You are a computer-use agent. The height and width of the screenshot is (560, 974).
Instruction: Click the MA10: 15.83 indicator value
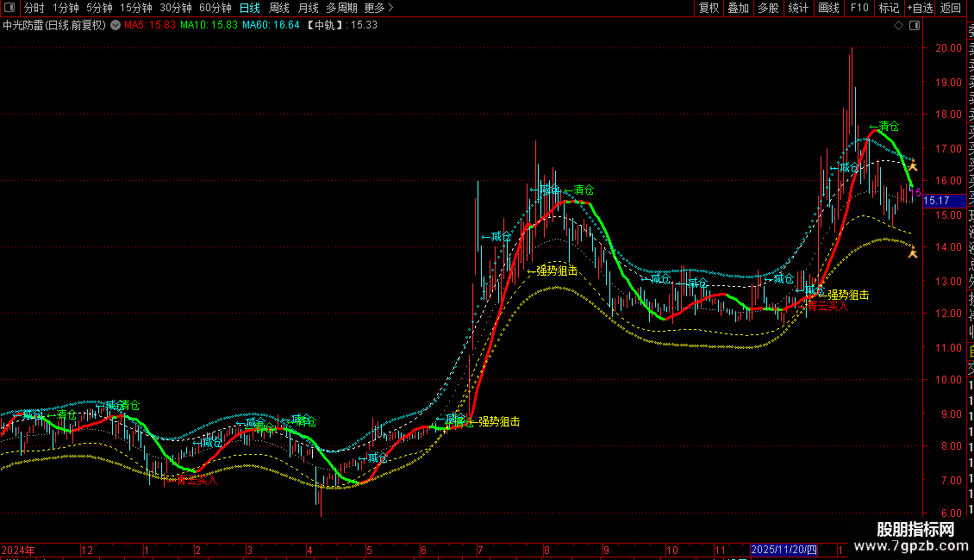[209, 25]
